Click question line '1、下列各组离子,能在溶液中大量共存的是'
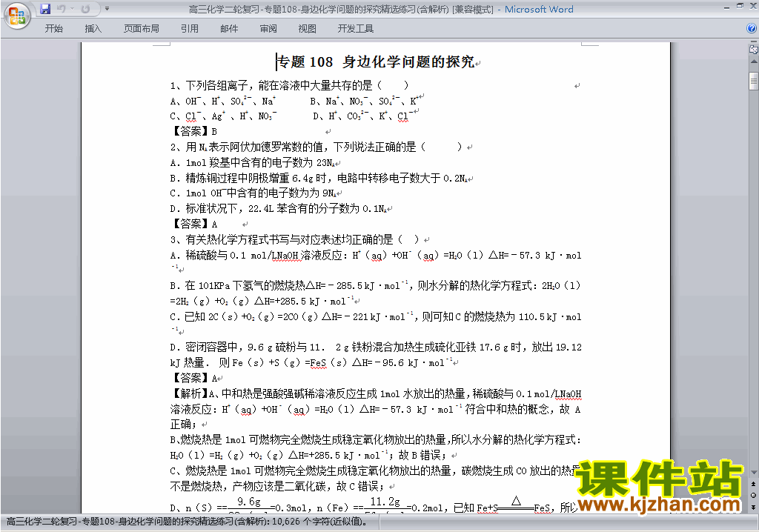Image resolution: width=759 pixels, height=532 pixels. [x=290, y=86]
